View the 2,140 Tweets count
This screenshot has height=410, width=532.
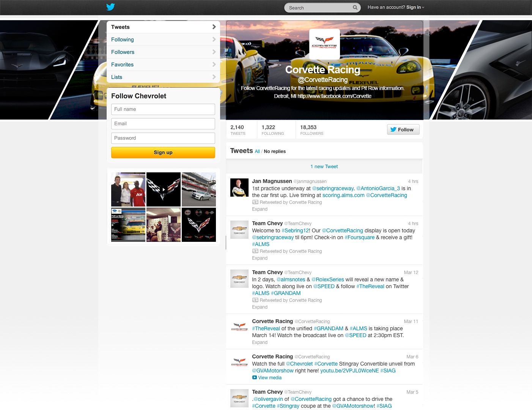(x=238, y=130)
